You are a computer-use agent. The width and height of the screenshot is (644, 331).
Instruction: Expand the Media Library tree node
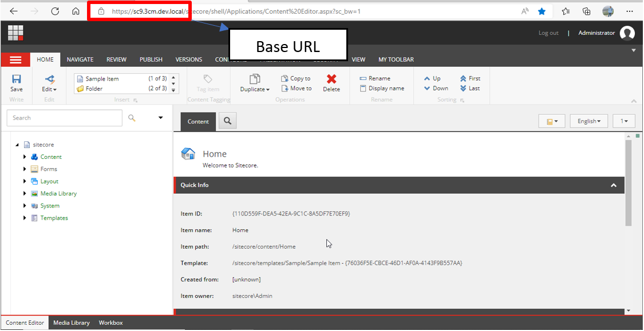pos(25,194)
